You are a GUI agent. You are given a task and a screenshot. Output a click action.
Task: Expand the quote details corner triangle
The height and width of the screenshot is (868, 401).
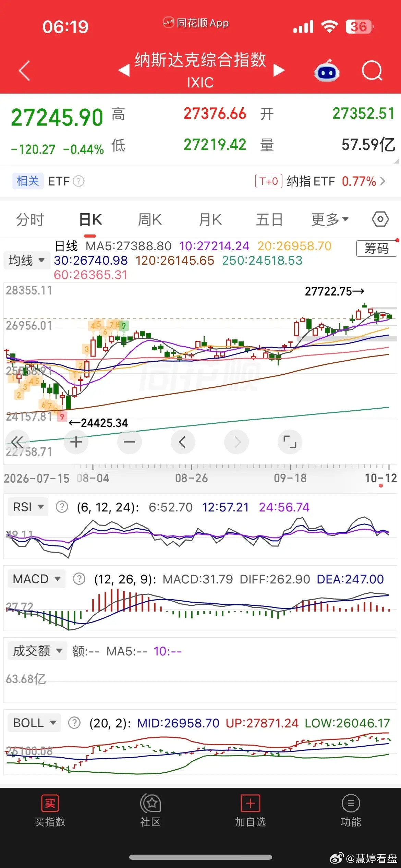point(397,161)
